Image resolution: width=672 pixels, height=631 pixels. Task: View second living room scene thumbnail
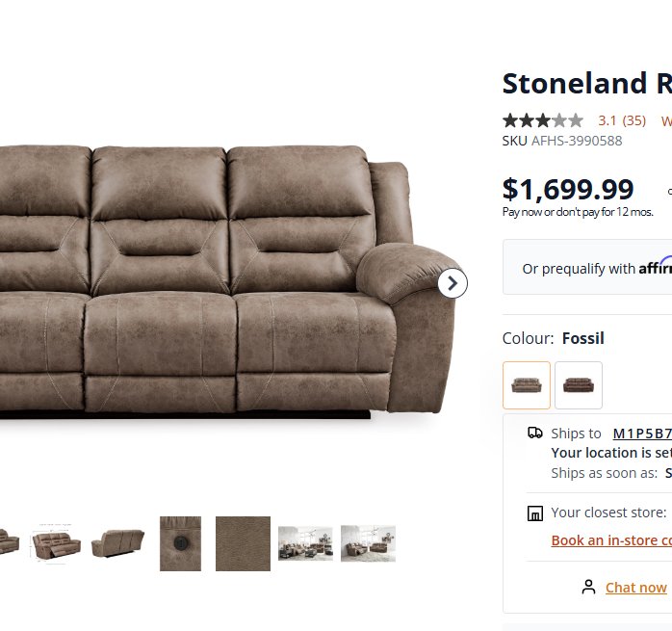(368, 543)
